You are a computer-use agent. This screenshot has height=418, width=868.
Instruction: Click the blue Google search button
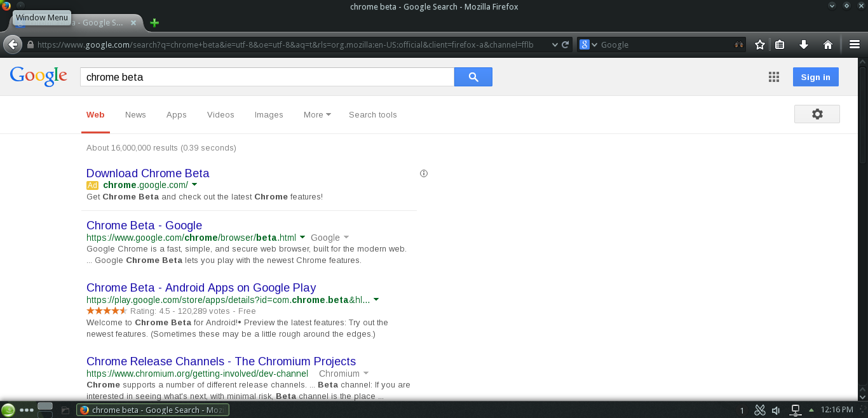(x=473, y=77)
